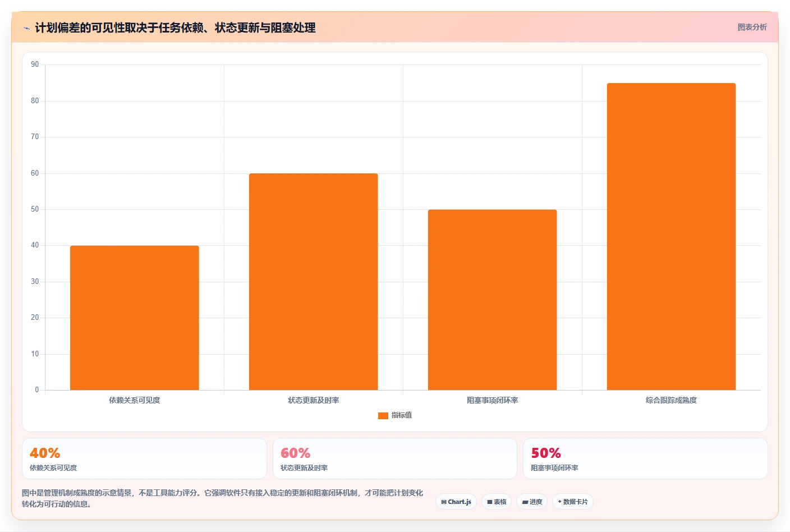Image resolution: width=790 pixels, height=532 pixels.
Task: Click the 图表分析 label in the header
Action: click(752, 27)
